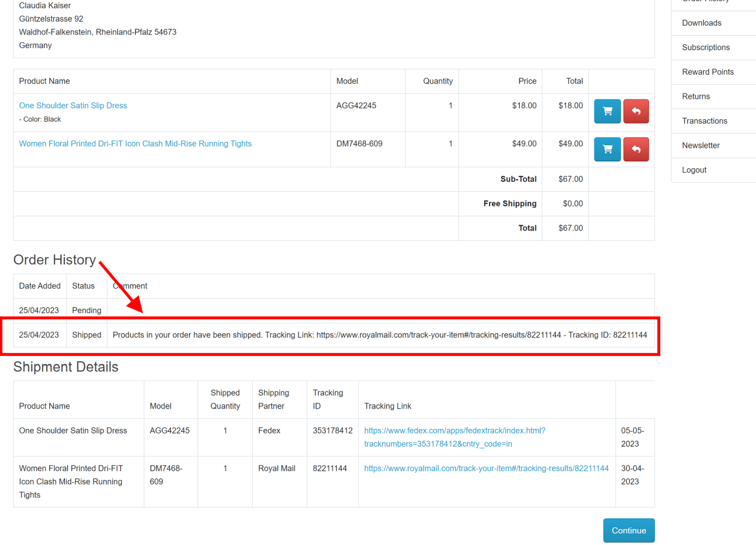Navigate to Returns in sidebar
The height and width of the screenshot is (545, 756).
pos(695,96)
